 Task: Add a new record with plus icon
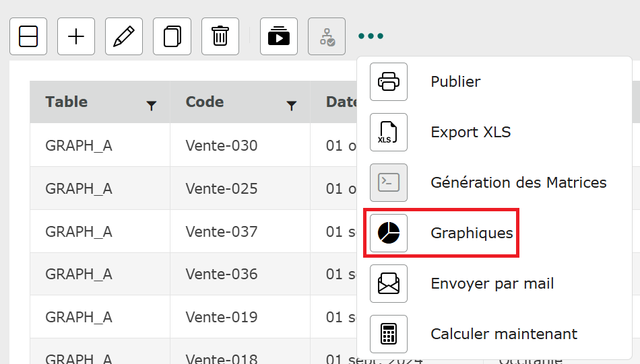click(x=76, y=36)
